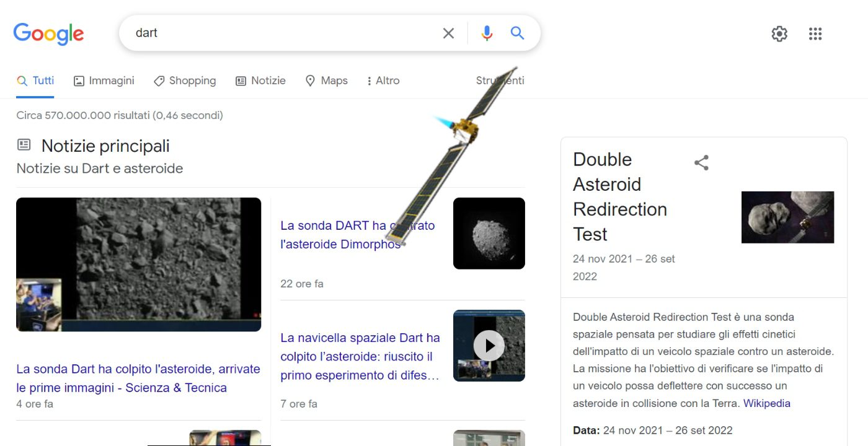The height and width of the screenshot is (446, 868).
Task: Click the Google logo
Action: tap(48, 33)
